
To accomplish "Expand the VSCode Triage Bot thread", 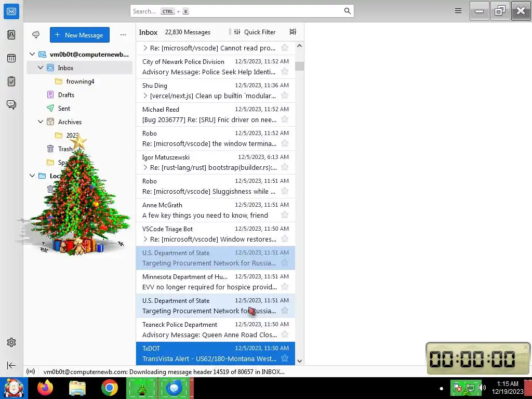I will click(x=145, y=239).
